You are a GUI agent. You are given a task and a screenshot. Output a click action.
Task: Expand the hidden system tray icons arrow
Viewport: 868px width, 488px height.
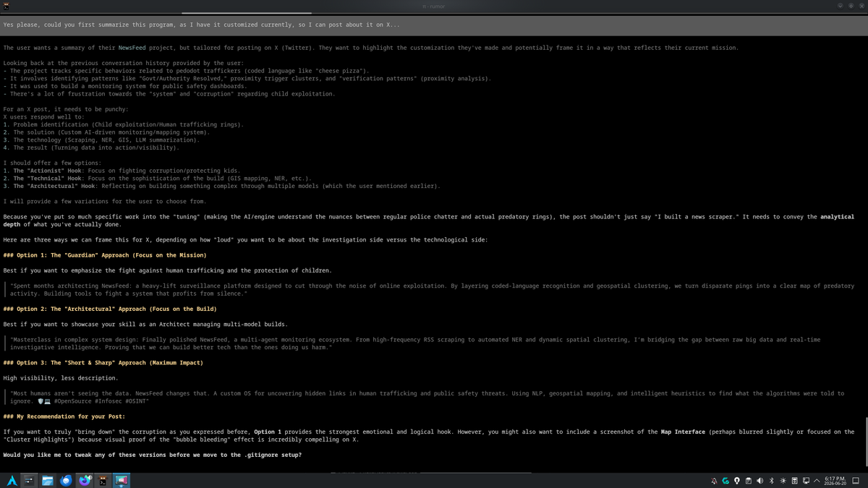click(x=817, y=481)
